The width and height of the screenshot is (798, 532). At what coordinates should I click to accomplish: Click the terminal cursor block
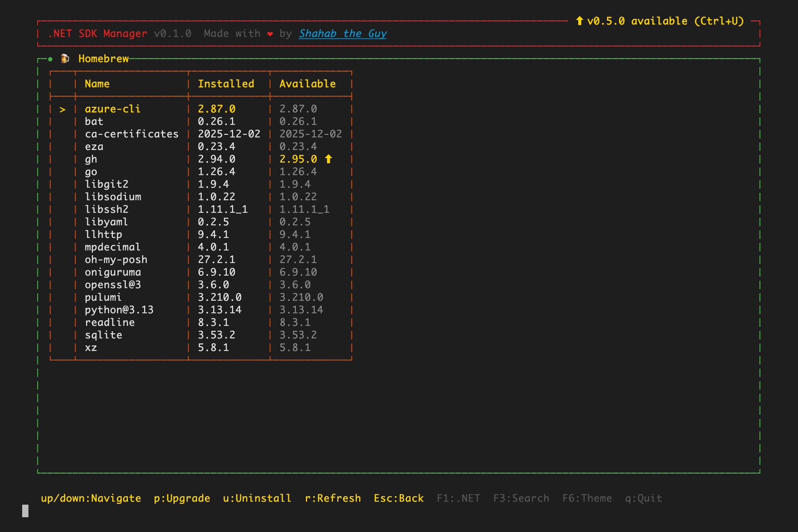click(25, 511)
